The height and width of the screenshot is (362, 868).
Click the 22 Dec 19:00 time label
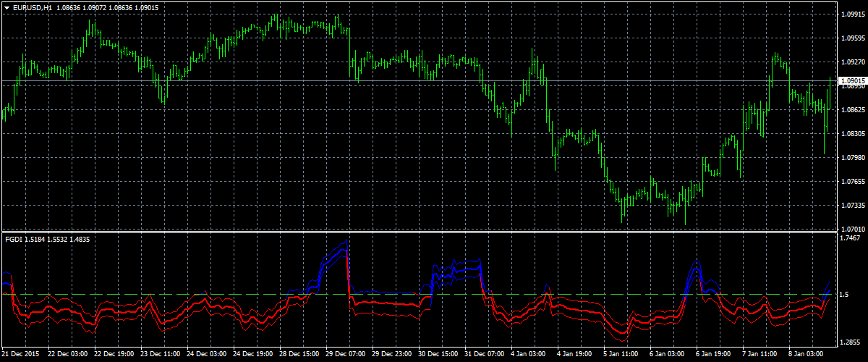tap(114, 355)
